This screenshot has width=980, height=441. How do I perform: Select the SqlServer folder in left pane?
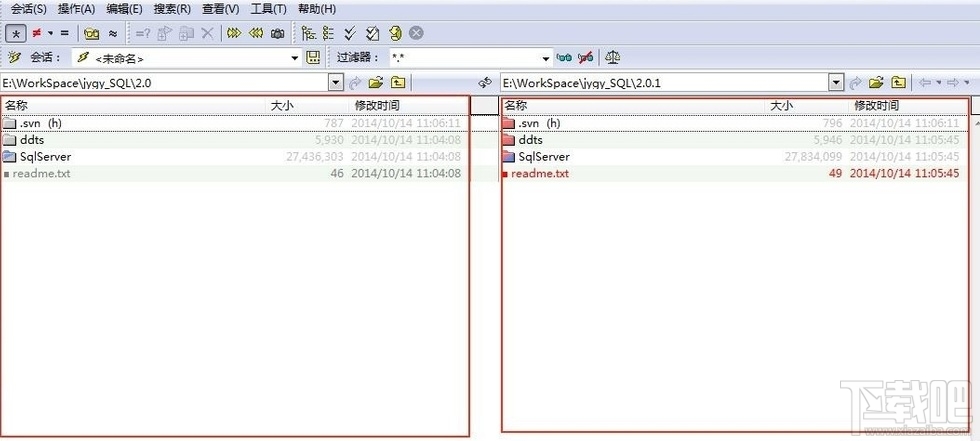[x=234, y=157]
